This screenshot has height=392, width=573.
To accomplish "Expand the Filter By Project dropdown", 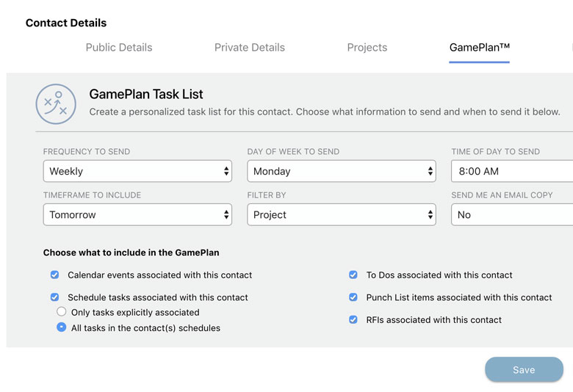I will pos(342,214).
